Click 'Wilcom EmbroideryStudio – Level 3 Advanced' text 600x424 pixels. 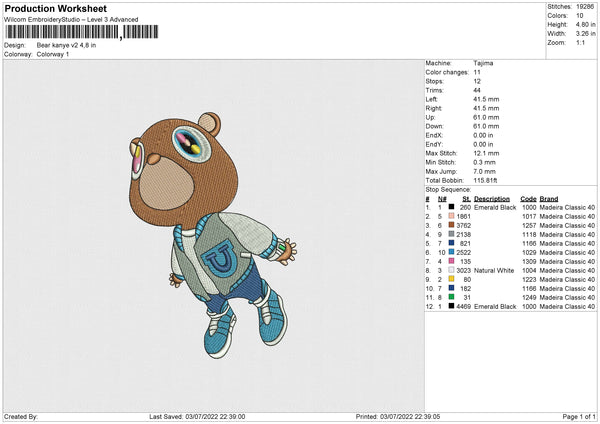coord(71,20)
